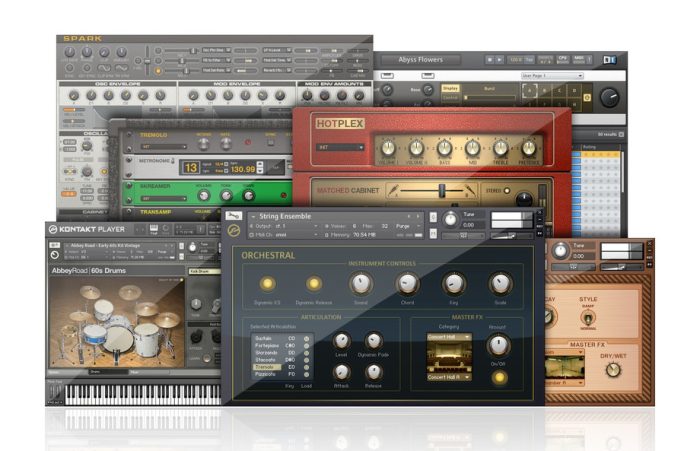Image resolution: width=700 pixels, height=451 pixels.
Task: Click the Skreamer Tone knob
Action: point(226,196)
